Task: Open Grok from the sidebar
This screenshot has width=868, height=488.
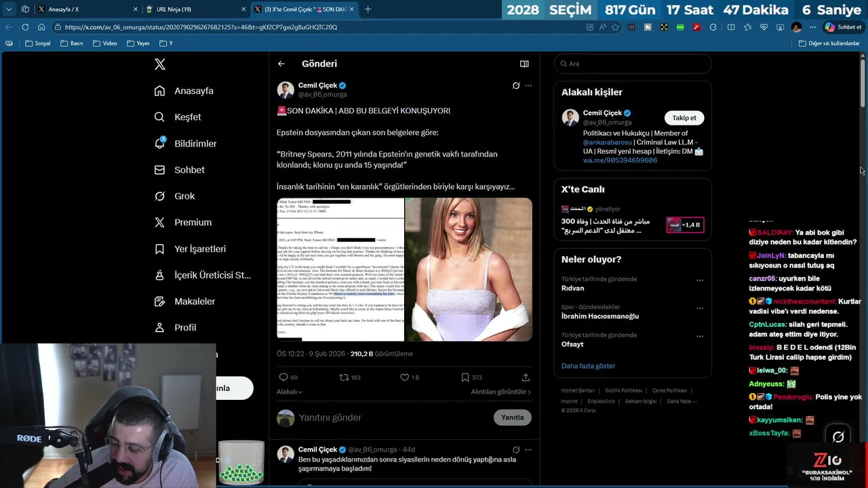Action: (x=175, y=196)
